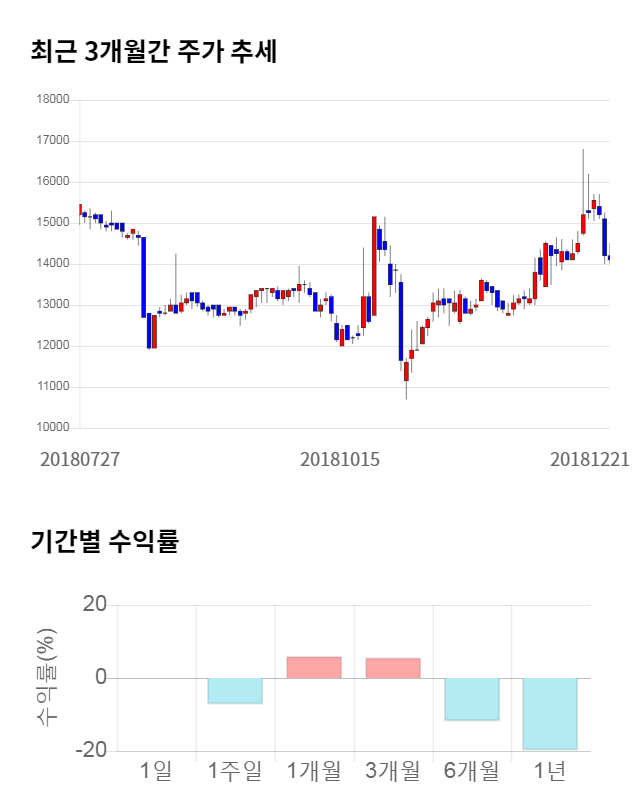Select the 1개월 red return bar
Image resolution: width=640 pixels, height=810 pixels.
314,668
